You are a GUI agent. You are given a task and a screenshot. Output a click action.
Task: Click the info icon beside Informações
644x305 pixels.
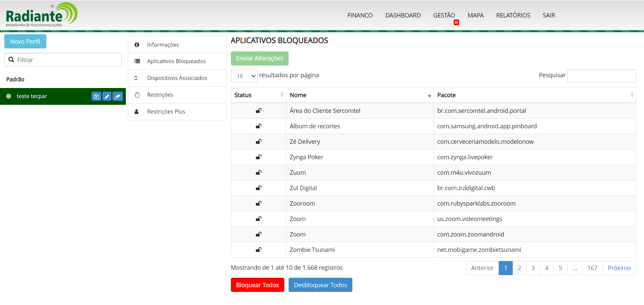click(x=137, y=45)
